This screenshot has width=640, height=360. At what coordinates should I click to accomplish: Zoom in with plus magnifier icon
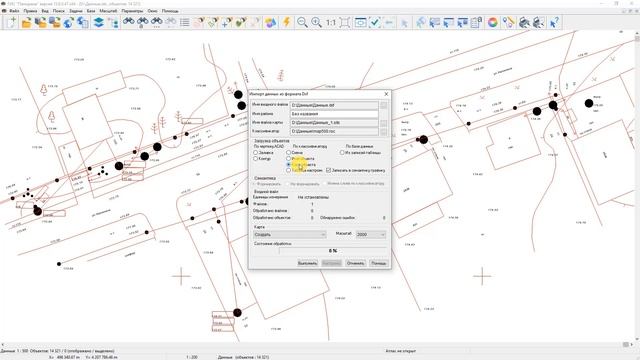pyautogui.click(x=316, y=22)
